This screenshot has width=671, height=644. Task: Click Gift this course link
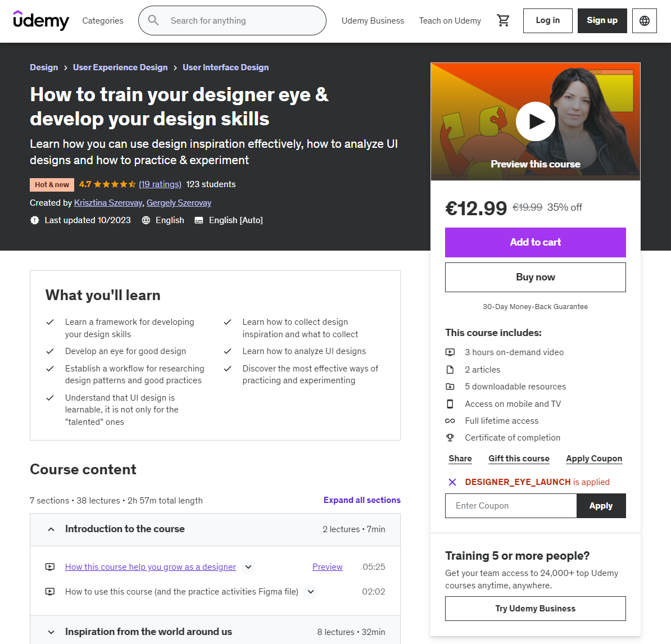[519, 459]
